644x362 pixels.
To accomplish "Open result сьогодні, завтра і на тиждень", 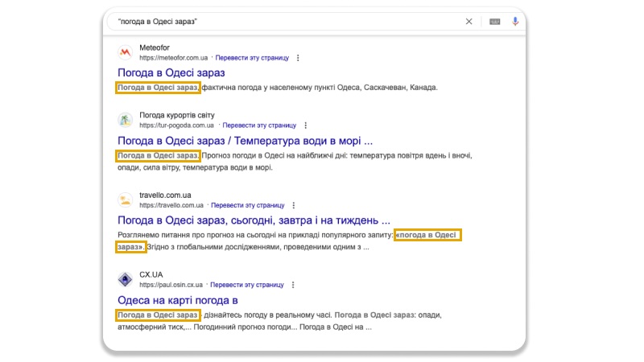I will pyautogui.click(x=254, y=220).
